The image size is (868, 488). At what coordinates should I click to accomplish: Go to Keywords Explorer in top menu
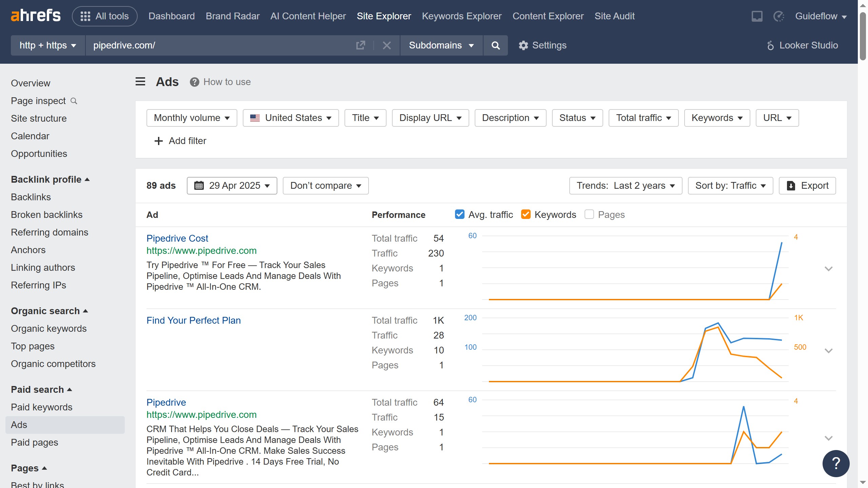coord(461,16)
